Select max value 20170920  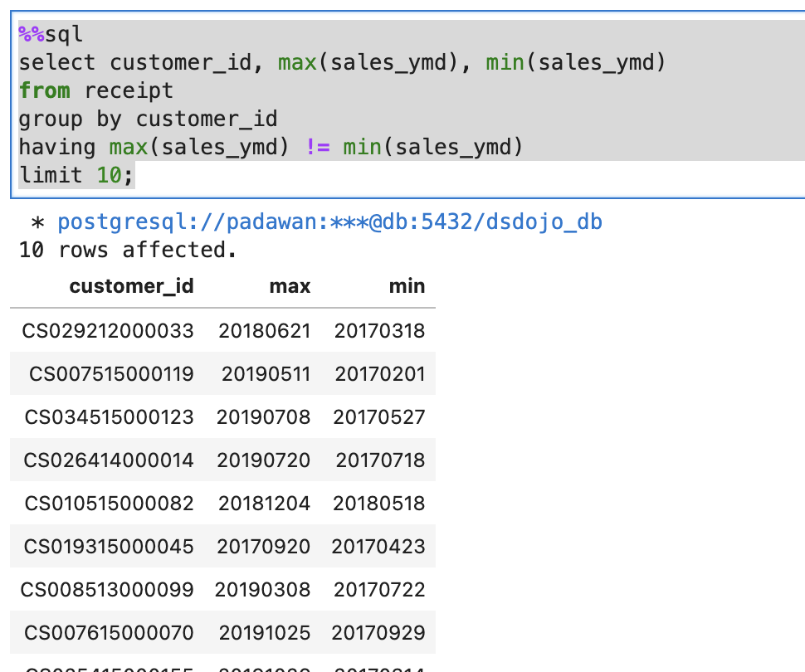[x=264, y=546]
